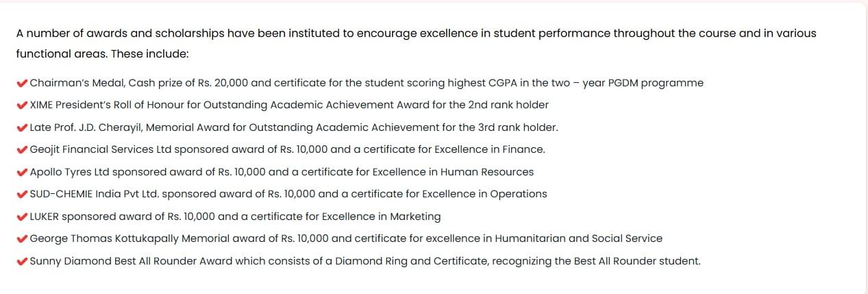Click the Diamond Ring and Certificate award text

(365, 261)
